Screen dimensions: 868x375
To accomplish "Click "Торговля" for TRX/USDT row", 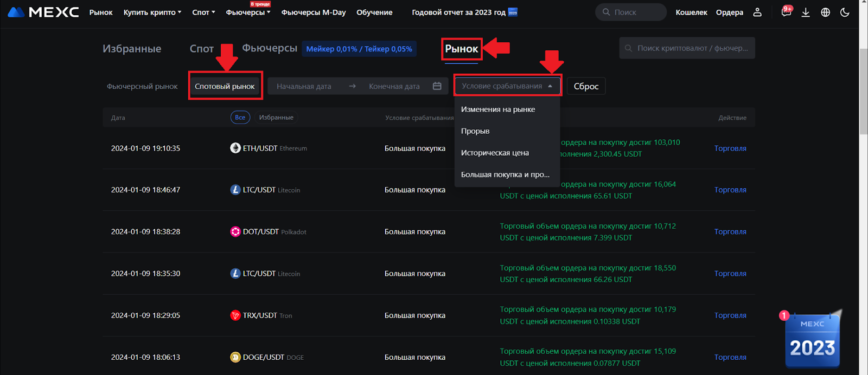I will tap(730, 315).
